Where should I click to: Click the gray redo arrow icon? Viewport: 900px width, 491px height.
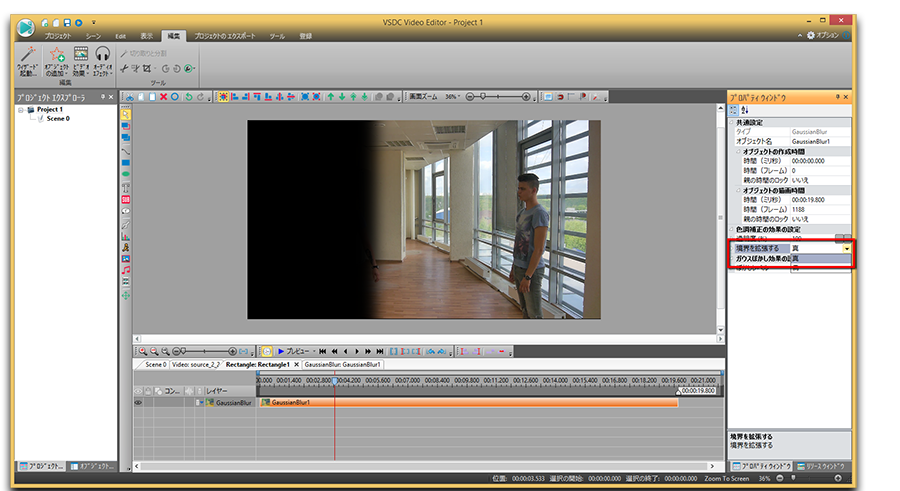click(200, 97)
